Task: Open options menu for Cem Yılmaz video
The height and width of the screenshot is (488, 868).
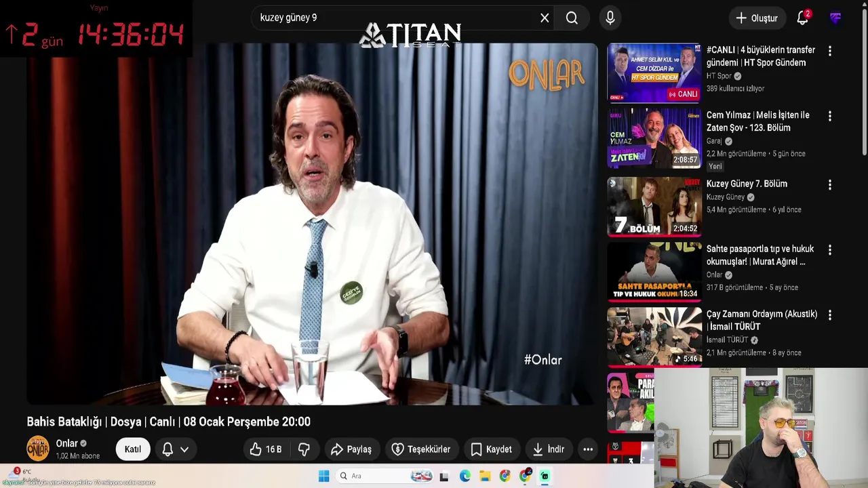Action: (x=829, y=117)
